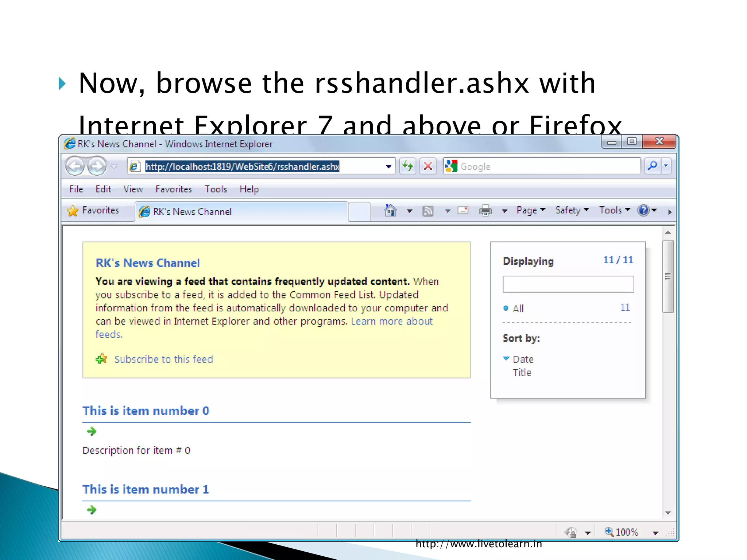Image resolution: width=747 pixels, height=560 pixels.
Task: Expand the zoom level dropdown arrow
Action: coord(655,533)
